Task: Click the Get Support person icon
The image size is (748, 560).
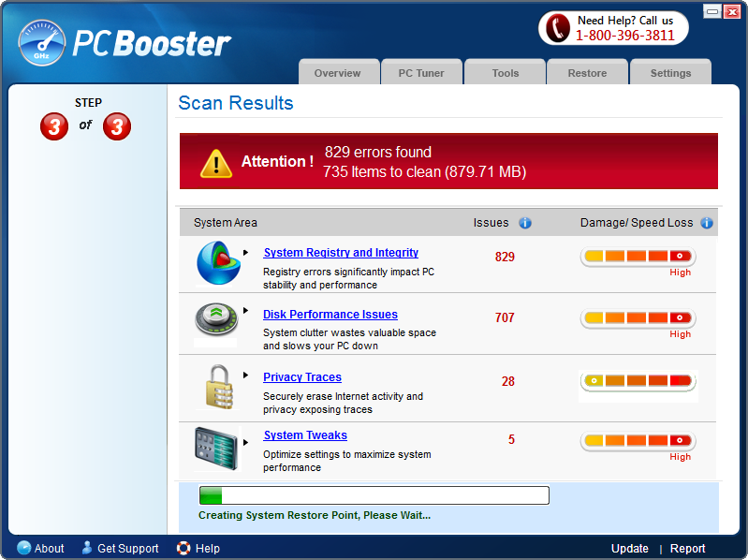Action: point(87,548)
